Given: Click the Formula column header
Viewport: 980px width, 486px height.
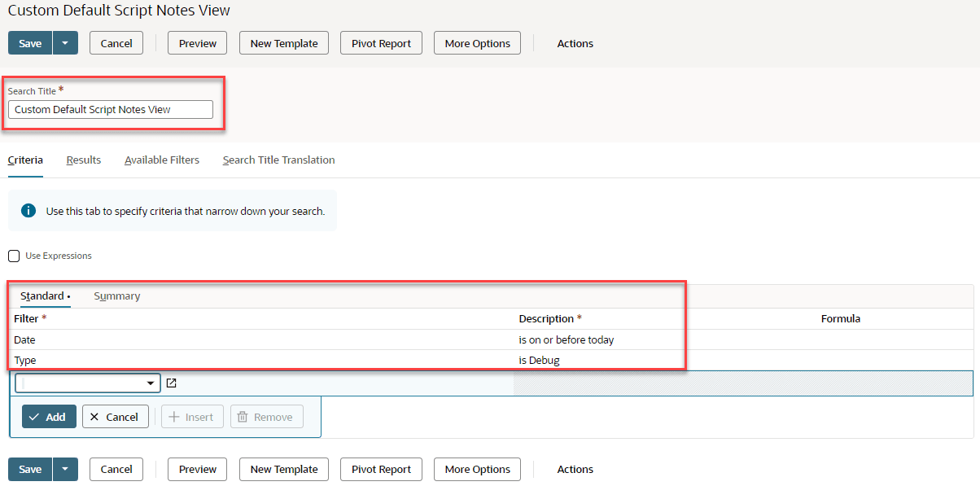Looking at the screenshot, I should (x=841, y=318).
